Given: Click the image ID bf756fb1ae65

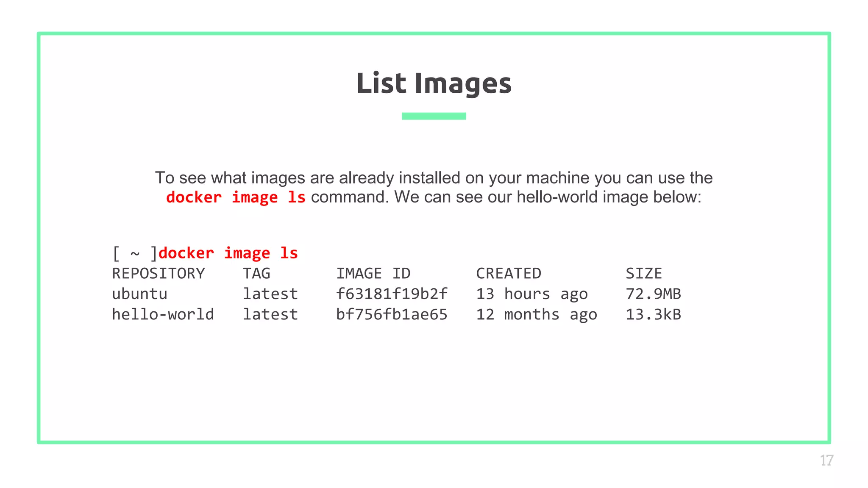Looking at the screenshot, I should coord(392,314).
